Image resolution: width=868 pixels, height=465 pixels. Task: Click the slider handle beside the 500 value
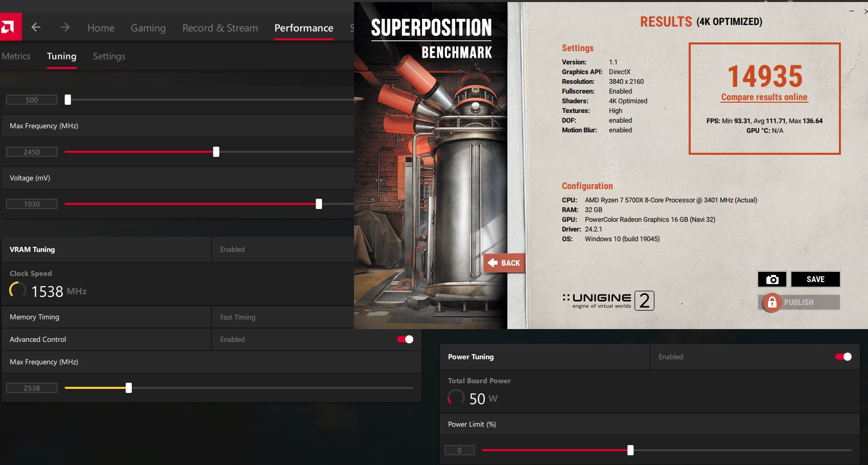coord(67,100)
